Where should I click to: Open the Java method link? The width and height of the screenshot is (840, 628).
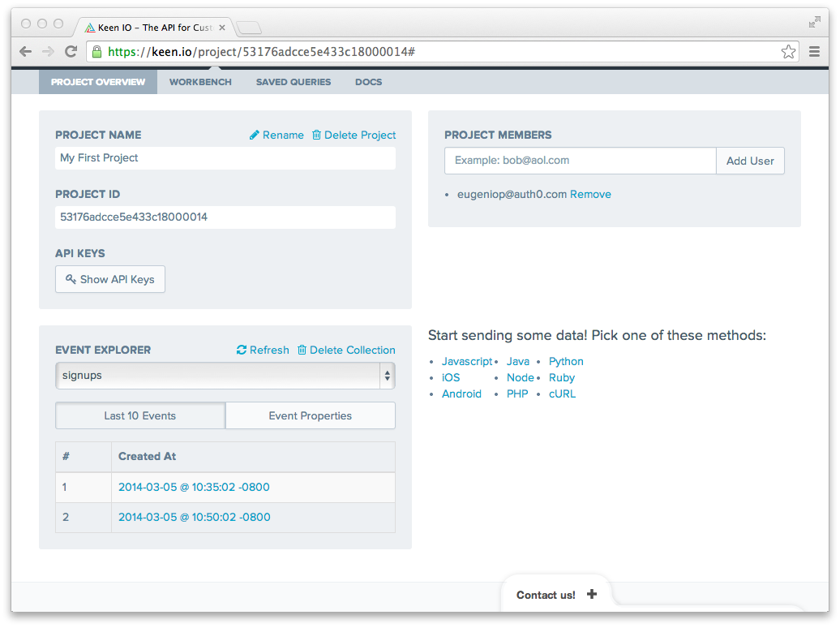coord(517,361)
